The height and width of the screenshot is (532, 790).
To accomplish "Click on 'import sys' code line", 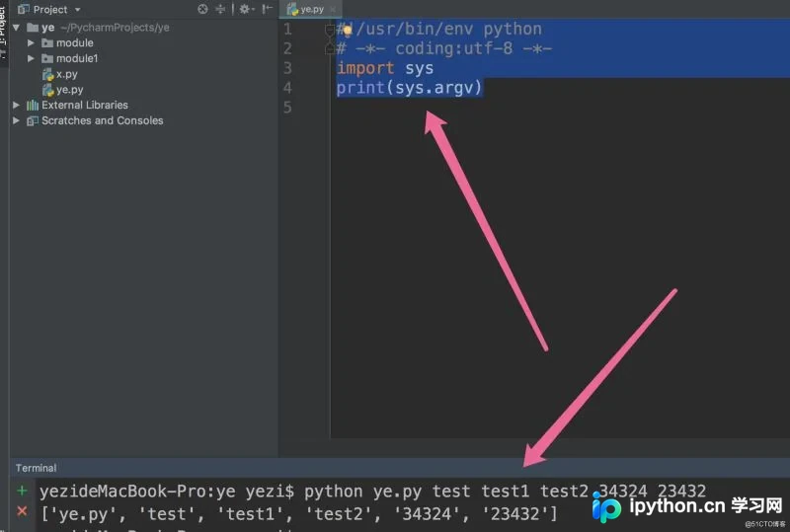I will point(385,68).
